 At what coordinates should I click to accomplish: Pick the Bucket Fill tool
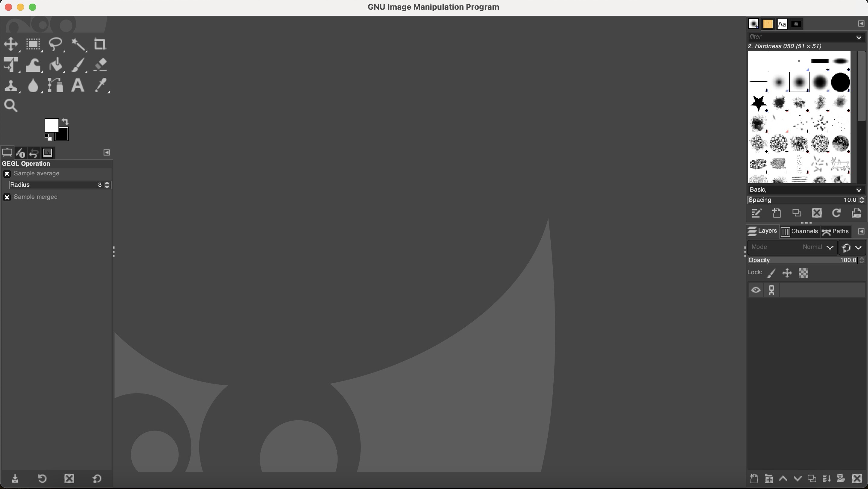click(x=56, y=65)
